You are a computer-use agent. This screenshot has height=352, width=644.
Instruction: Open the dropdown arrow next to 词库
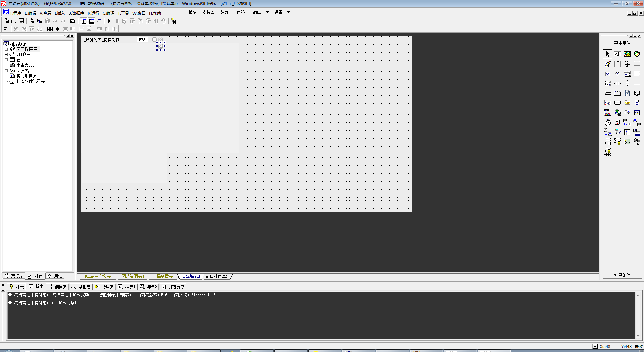267,12
